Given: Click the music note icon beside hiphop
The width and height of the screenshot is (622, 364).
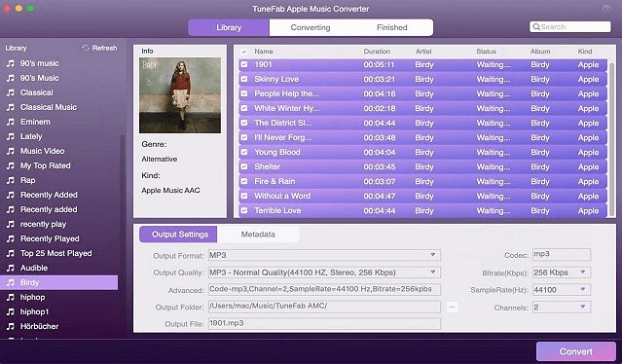Looking at the screenshot, I should pos(11,297).
